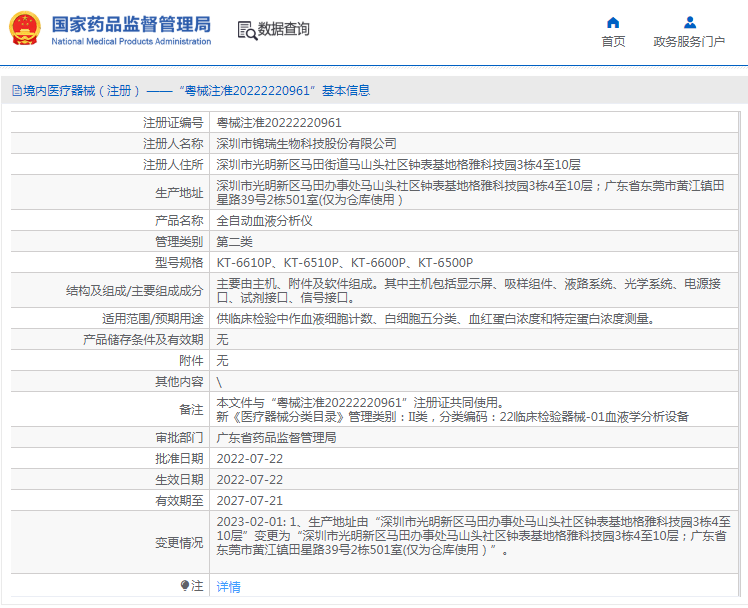Click the 审批部门 label
This screenshot has width=748, height=608.
click(x=179, y=438)
